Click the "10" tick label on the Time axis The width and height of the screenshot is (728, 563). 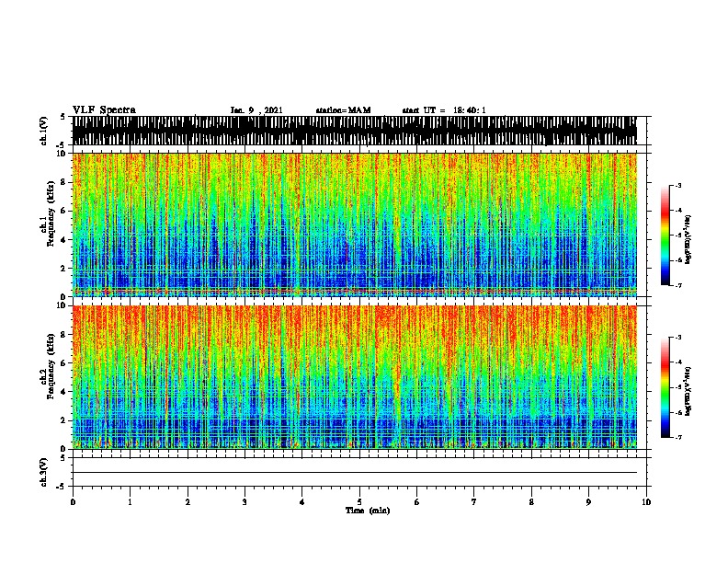(646, 502)
